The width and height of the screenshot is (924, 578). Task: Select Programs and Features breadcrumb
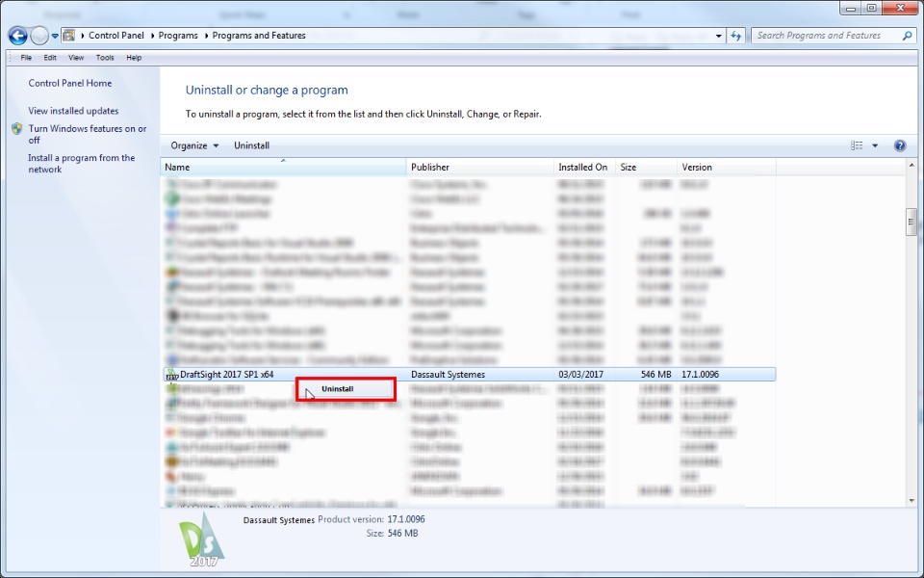259,36
